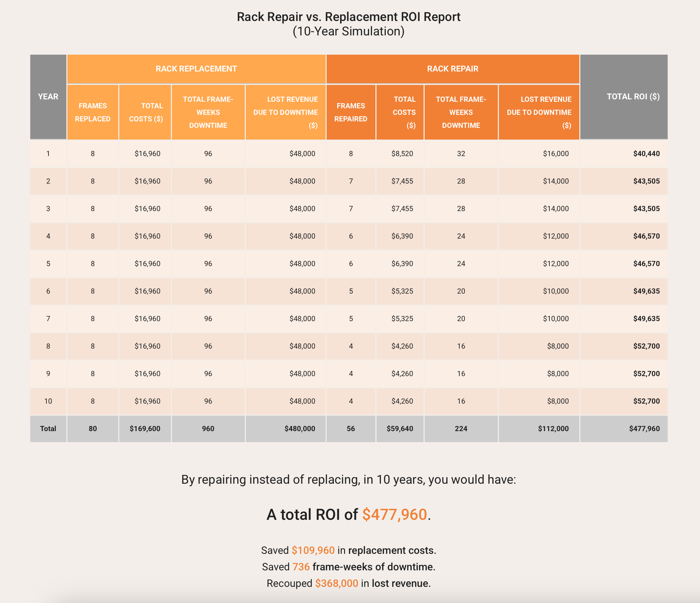Click the FRAMES REPAIRED column header

pos(351,112)
